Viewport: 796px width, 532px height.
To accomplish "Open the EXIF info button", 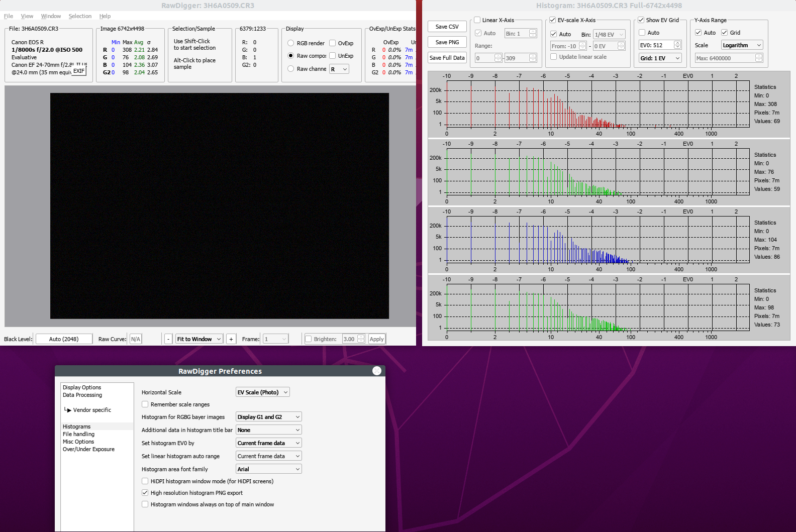I will pos(79,71).
